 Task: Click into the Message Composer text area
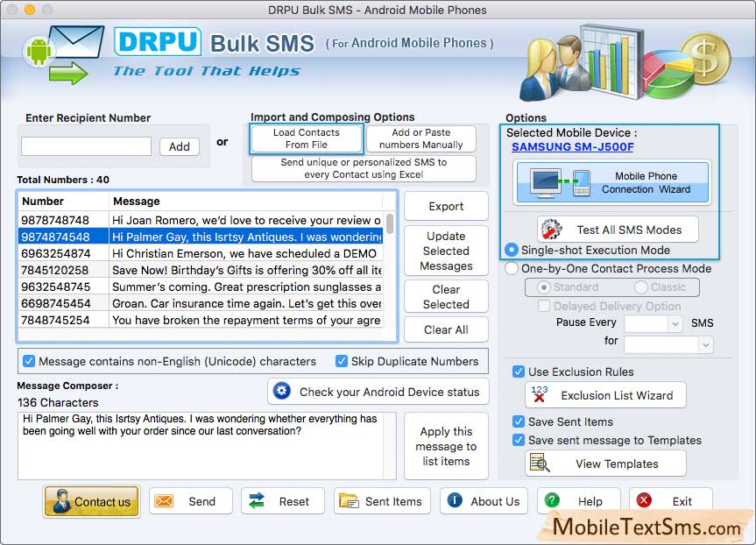pyautogui.click(x=207, y=446)
